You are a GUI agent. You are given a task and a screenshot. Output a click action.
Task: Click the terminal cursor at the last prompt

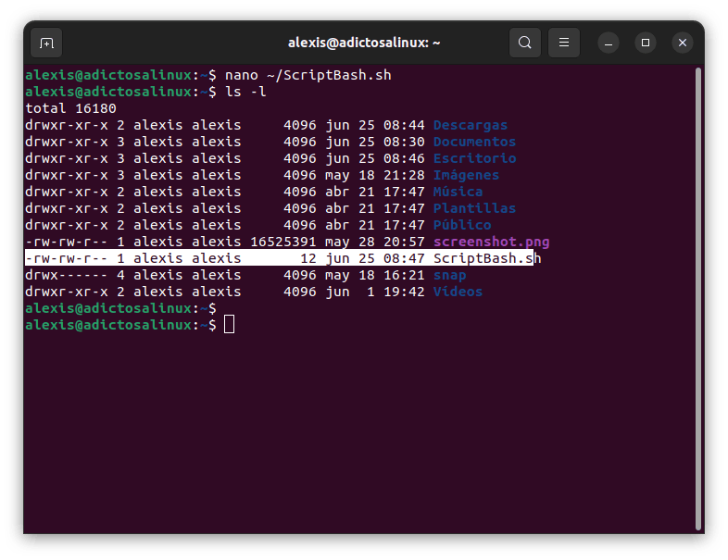click(x=230, y=324)
